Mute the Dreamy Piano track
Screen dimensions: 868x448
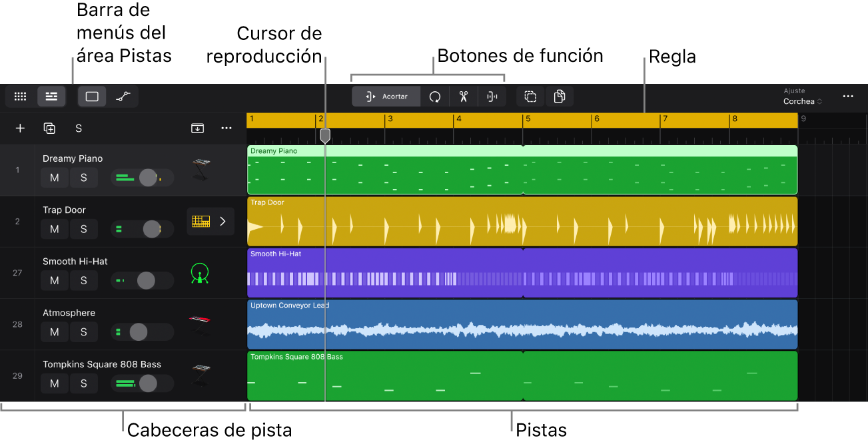(55, 178)
